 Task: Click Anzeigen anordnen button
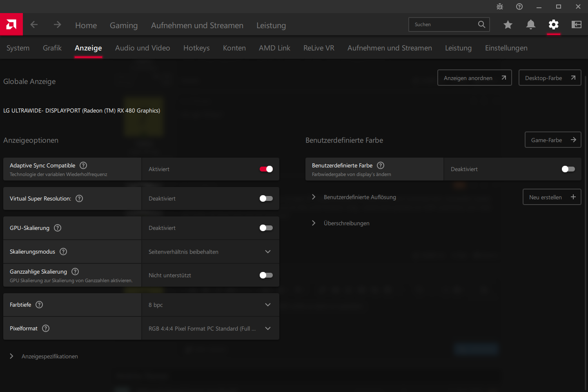[474, 78]
